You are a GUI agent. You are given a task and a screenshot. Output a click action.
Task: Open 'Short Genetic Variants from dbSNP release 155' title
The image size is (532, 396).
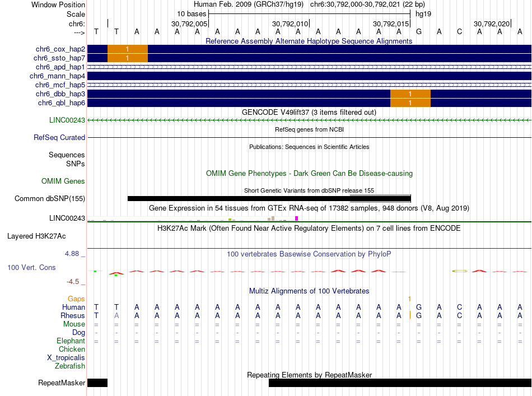point(309,190)
